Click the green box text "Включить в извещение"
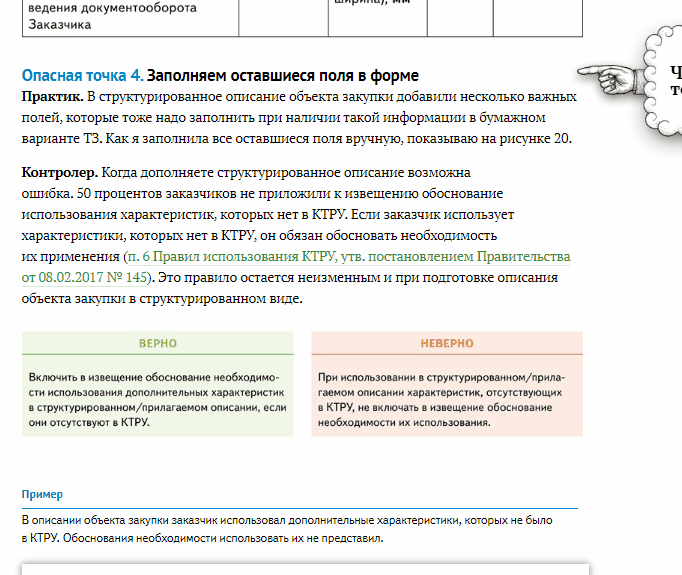 click(158, 399)
